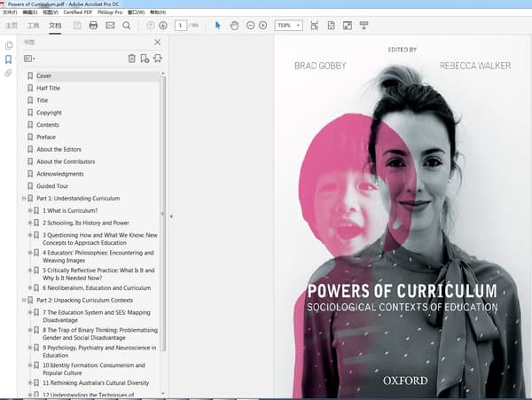The width and height of the screenshot is (532, 400).
Task: Open 10 Identity Formation bookmark
Action: tap(94, 369)
